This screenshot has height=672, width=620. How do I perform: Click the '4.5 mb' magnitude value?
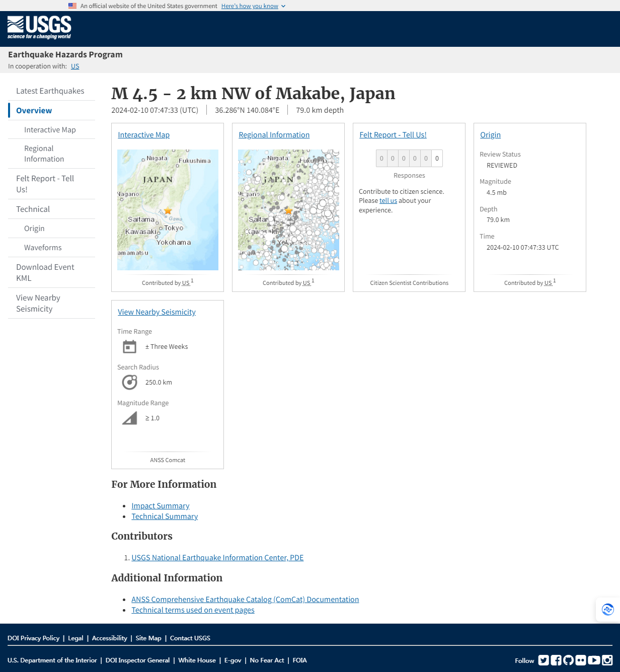[496, 193]
